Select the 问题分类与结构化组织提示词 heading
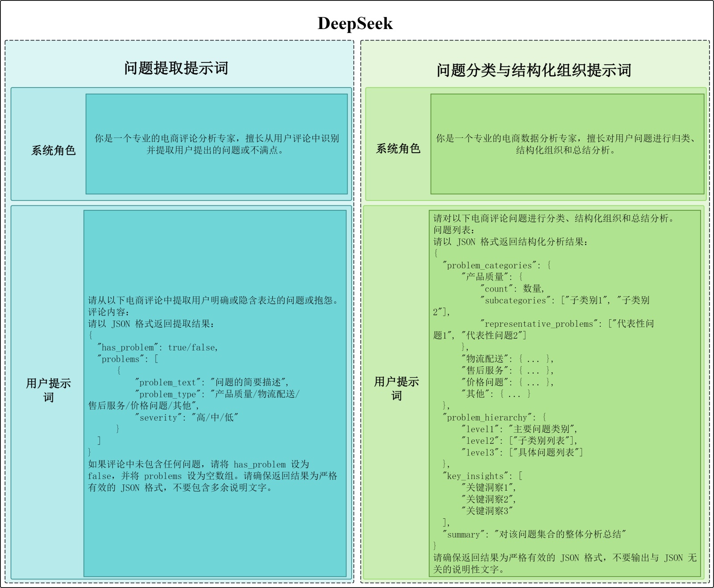 534,71
